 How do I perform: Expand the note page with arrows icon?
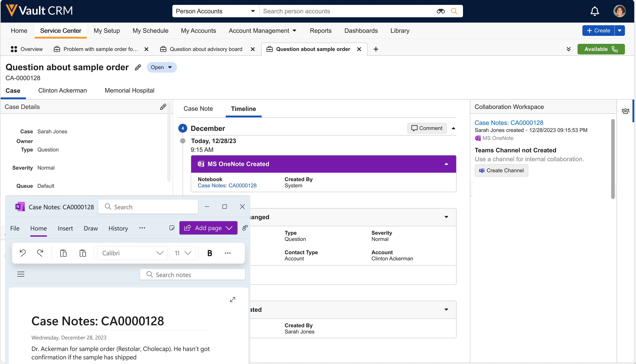coord(232,300)
